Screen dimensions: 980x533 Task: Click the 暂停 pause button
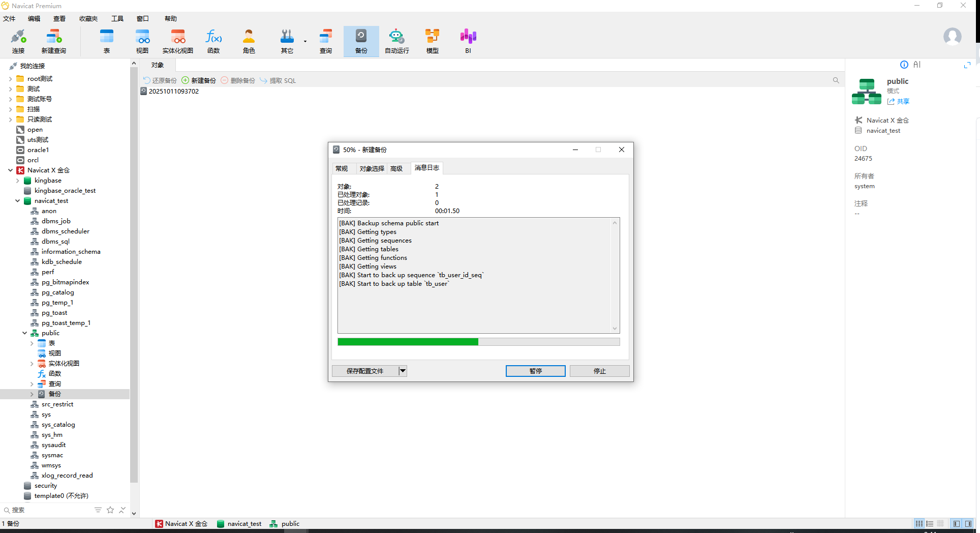[x=535, y=371]
